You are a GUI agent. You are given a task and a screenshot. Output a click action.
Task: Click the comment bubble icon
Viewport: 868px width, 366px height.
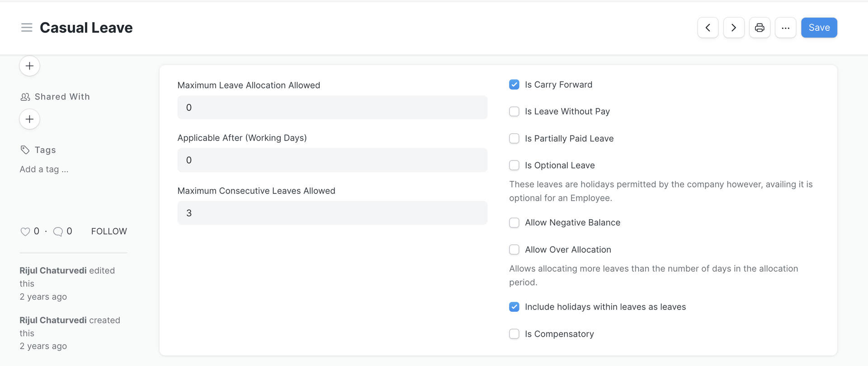(58, 231)
